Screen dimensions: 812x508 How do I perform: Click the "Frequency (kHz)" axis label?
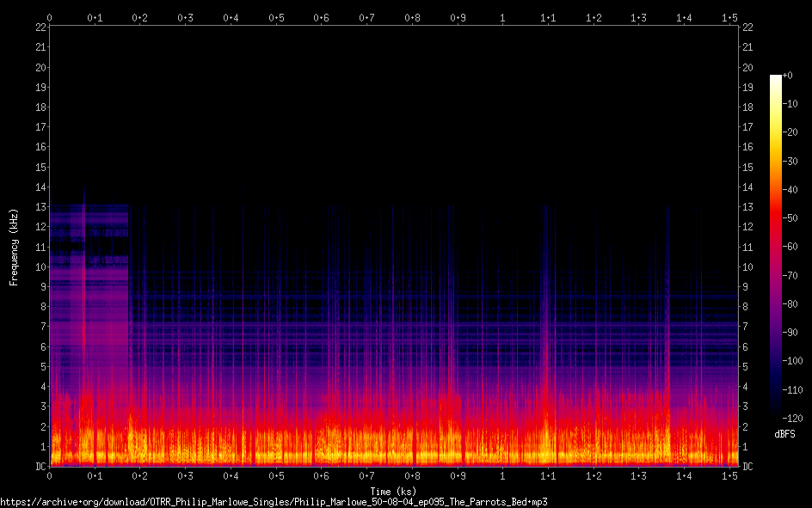point(14,246)
